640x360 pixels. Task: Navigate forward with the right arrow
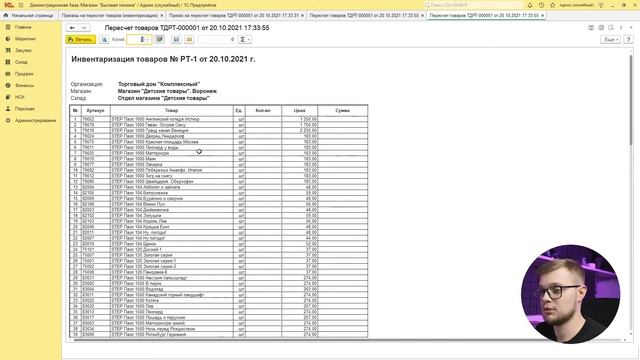coord(84,28)
